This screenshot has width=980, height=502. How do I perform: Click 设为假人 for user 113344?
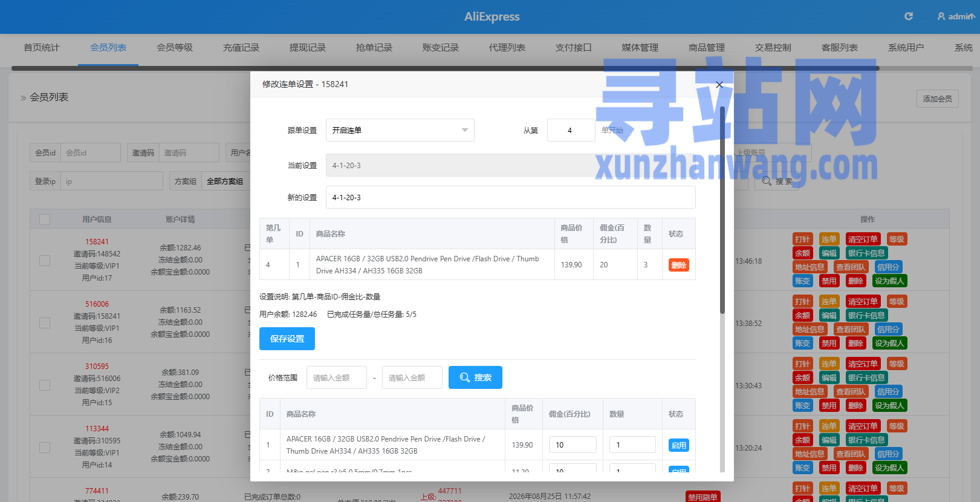[x=889, y=468]
